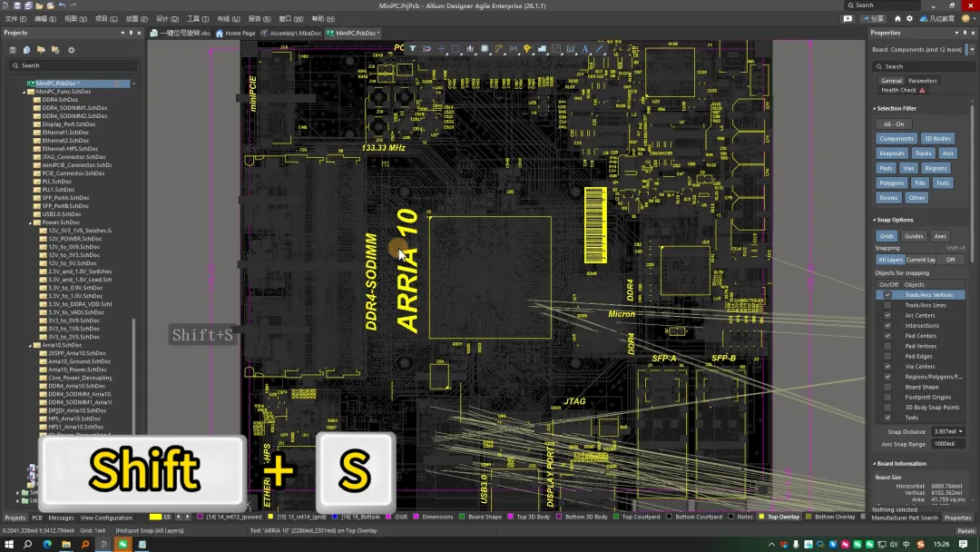Toggle Arc Centers snapping checkbox
The height and width of the screenshot is (552, 980).
click(x=887, y=315)
